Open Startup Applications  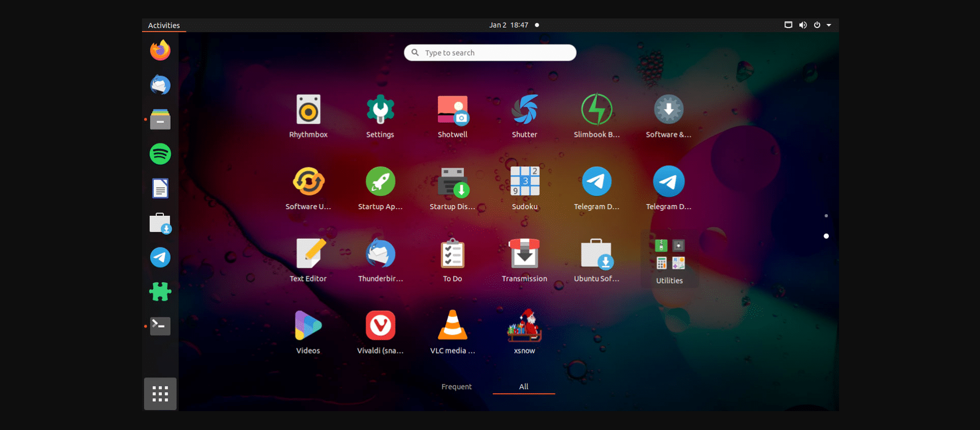pyautogui.click(x=380, y=188)
